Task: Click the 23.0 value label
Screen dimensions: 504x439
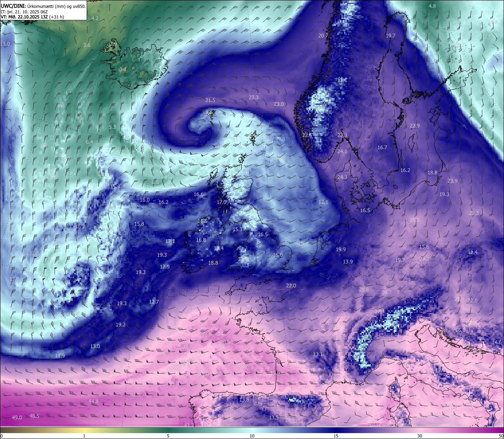Action: coord(279,104)
